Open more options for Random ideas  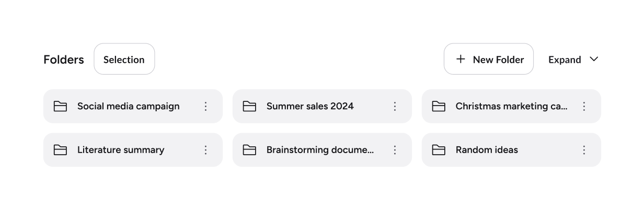coord(584,150)
